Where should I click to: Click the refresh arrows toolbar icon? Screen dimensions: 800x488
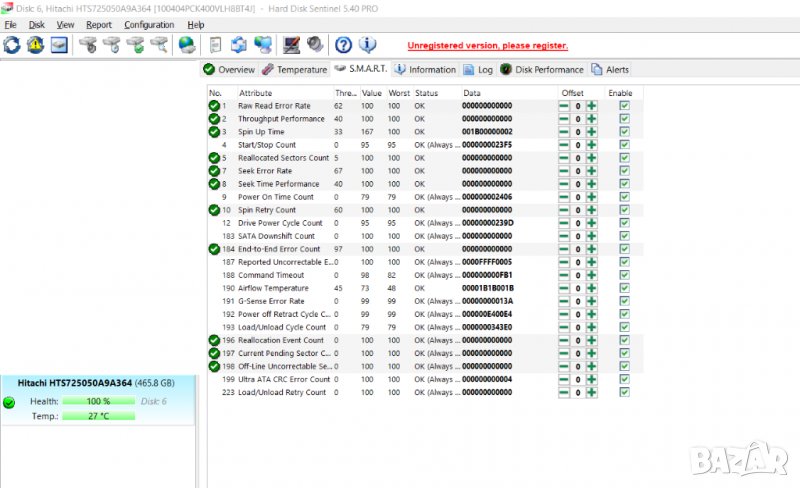coord(12,45)
